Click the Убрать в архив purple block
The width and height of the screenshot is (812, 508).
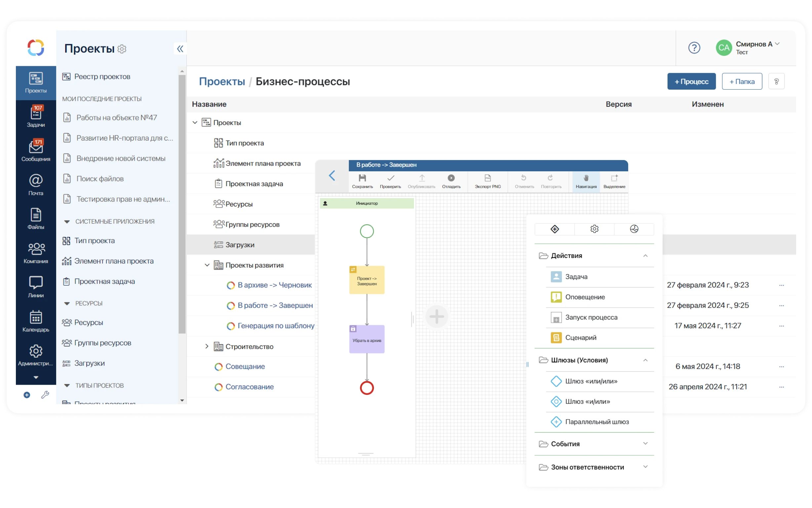coord(367,339)
